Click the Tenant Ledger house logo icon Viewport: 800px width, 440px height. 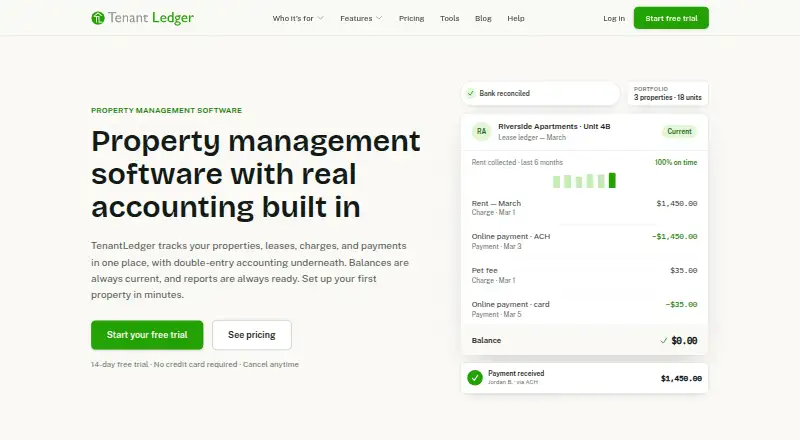(97, 18)
